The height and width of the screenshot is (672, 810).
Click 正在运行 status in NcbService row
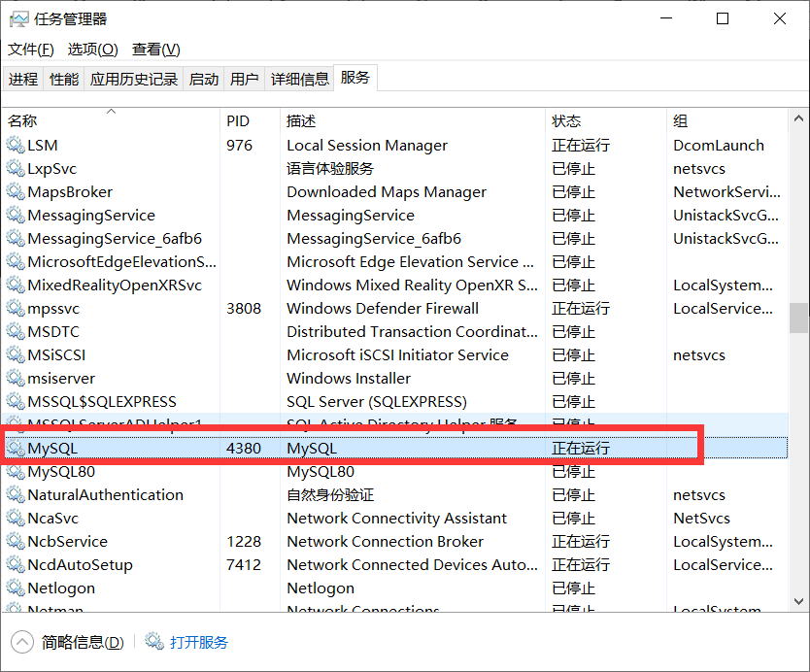point(581,541)
